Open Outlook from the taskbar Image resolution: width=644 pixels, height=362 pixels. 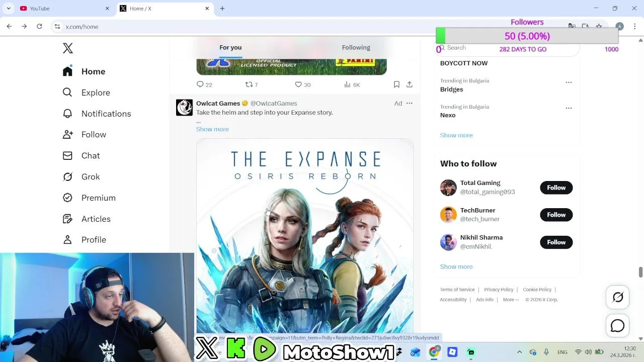(x=415, y=352)
